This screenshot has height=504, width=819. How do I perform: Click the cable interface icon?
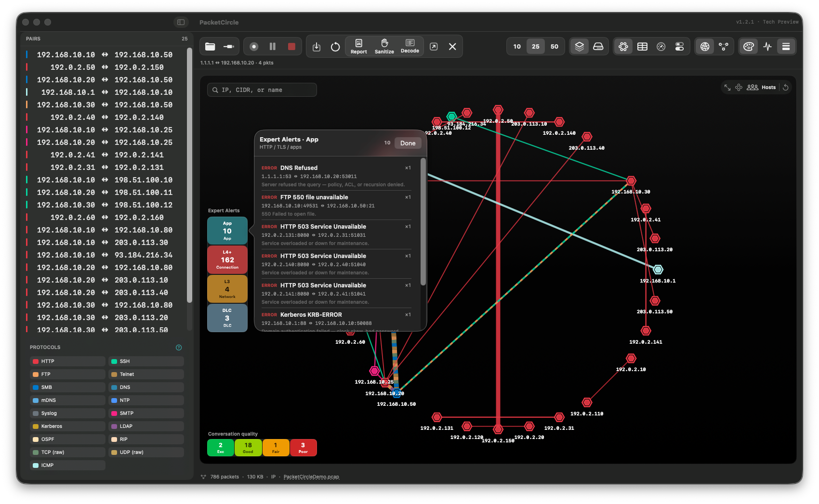click(x=229, y=47)
